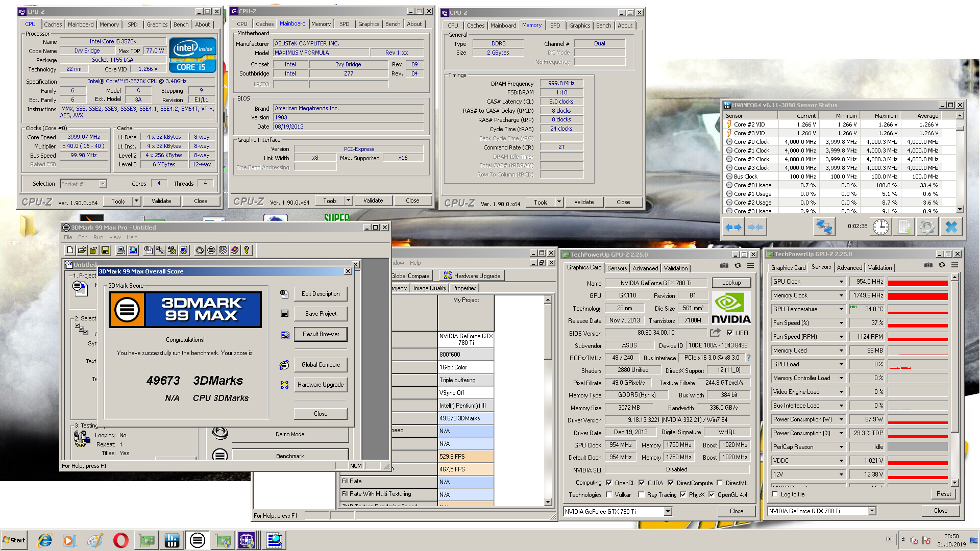This screenshot has height=551, width=980.
Task: Click HWiNFO blue X close sensors icon
Action: (x=951, y=227)
